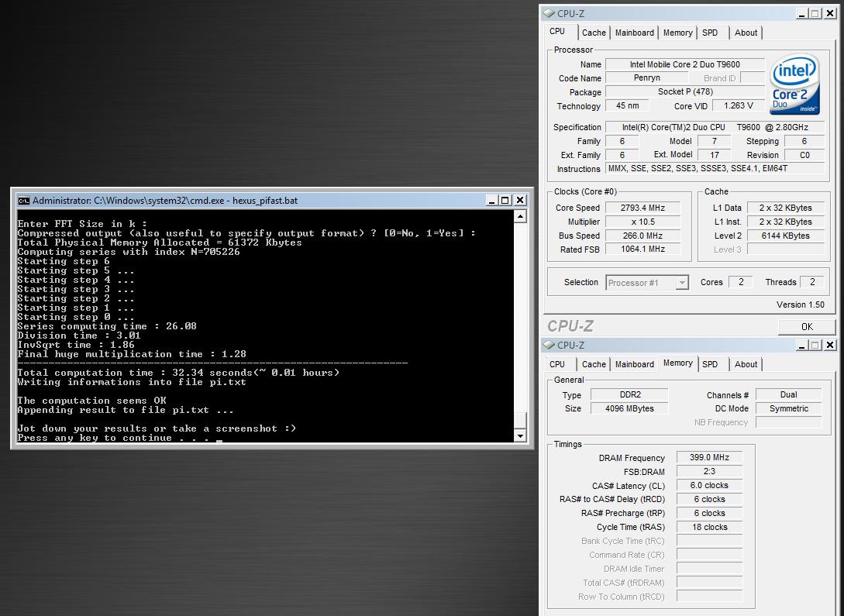Select CPU tab in top CPU-Z window
This screenshot has height=616, width=844.
[x=558, y=31]
